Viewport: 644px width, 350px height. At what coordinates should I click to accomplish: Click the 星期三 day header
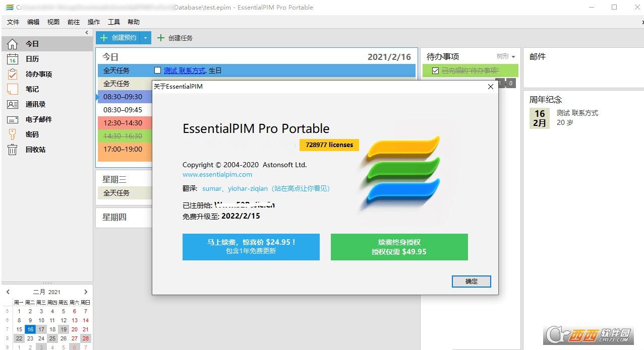[x=114, y=179]
